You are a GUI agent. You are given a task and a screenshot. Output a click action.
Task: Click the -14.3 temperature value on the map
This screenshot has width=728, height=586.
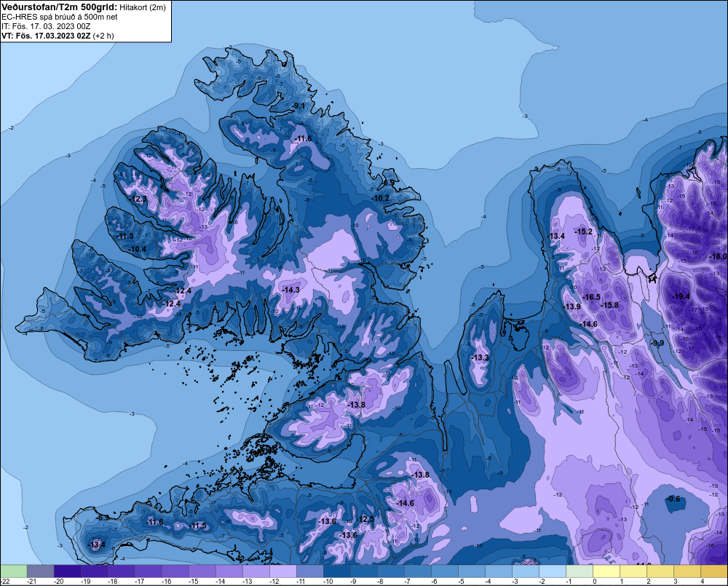pos(291,289)
